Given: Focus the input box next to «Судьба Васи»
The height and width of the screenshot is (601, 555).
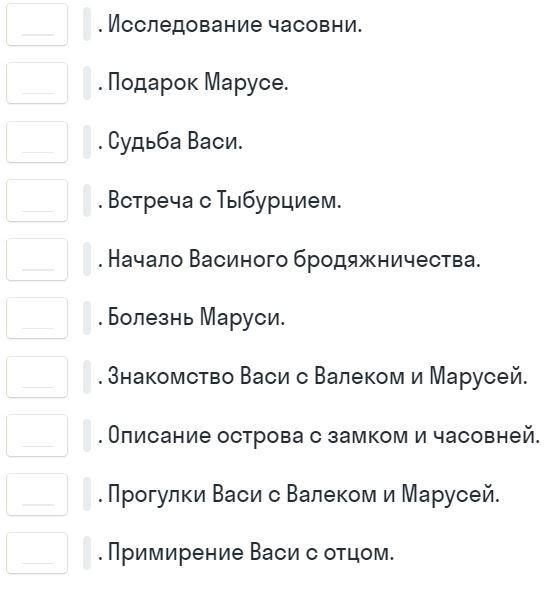Looking at the screenshot, I should click(37, 142).
